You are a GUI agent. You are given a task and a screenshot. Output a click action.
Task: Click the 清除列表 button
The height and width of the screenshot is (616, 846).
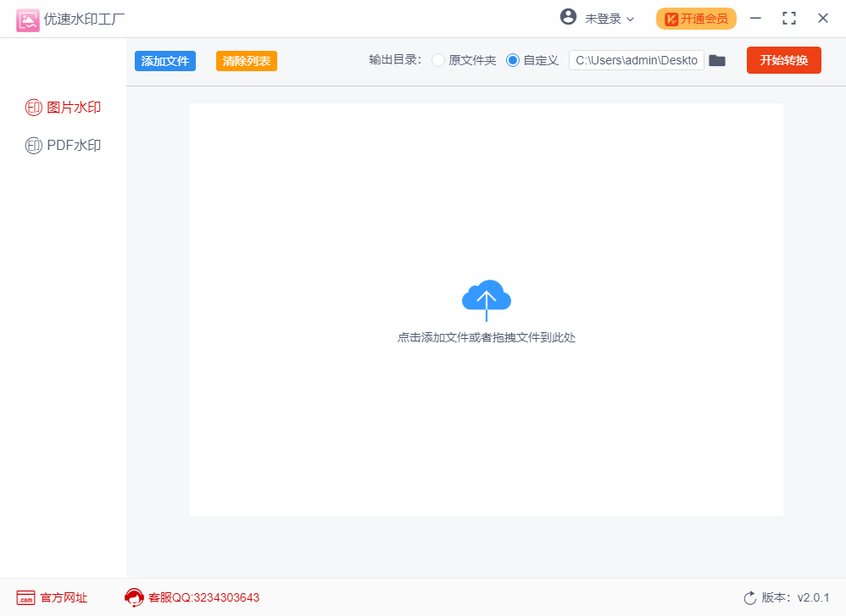tap(246, 60)
